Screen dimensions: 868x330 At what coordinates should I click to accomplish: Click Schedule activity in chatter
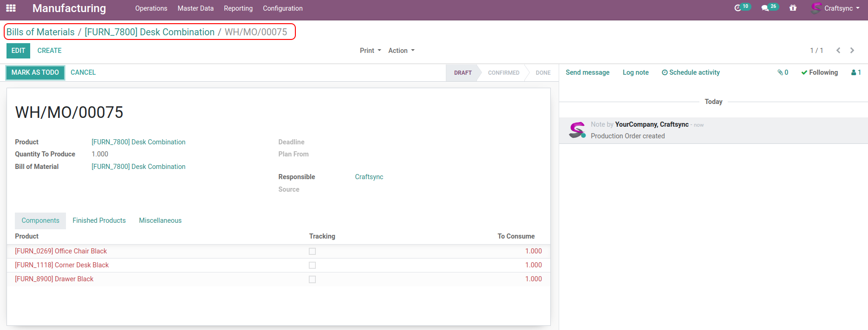691,72
